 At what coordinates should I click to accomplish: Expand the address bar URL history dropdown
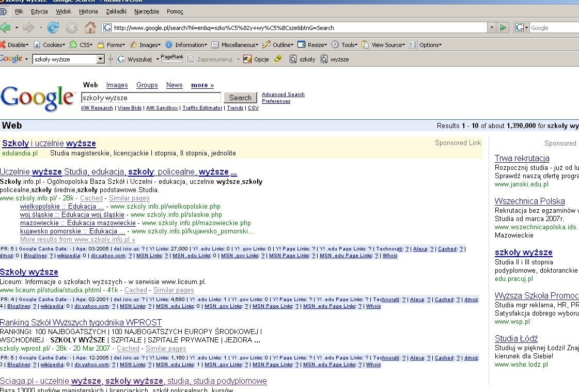(492, 28)
